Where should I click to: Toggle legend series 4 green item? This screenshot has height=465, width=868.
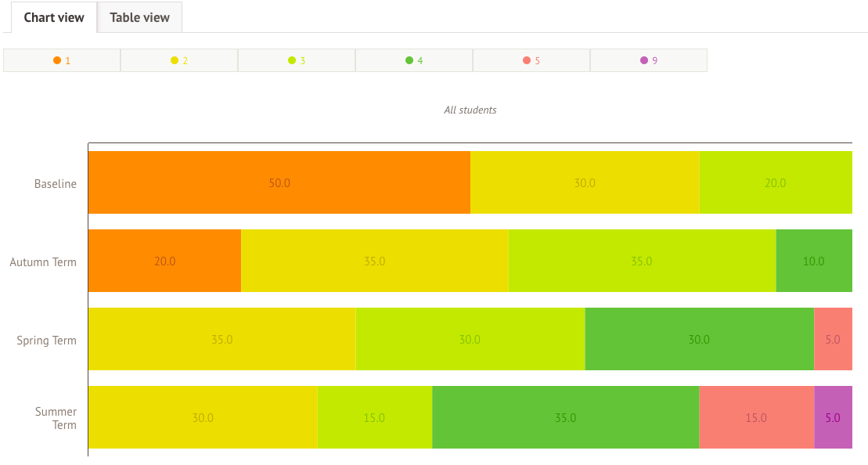[x=414, y=60]
